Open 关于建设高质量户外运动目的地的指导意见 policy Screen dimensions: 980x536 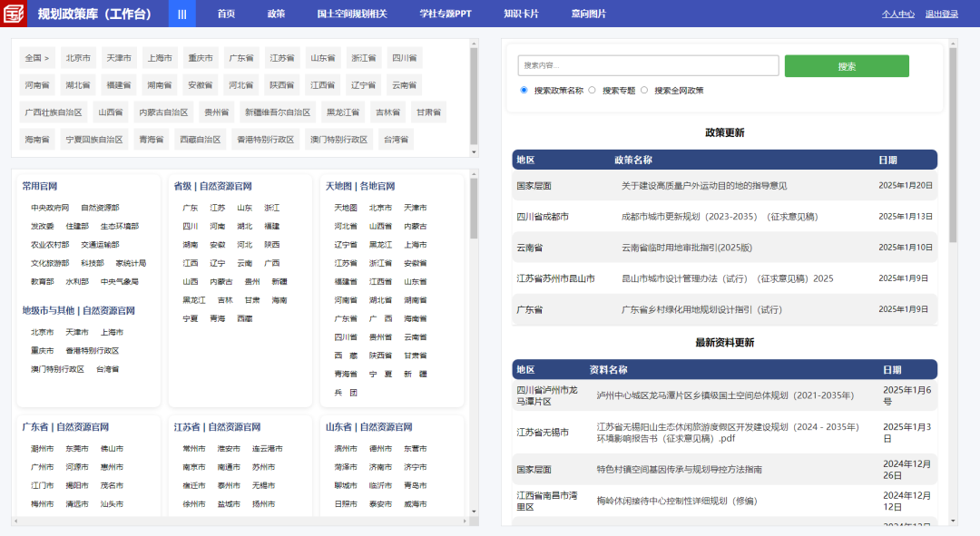tap(704, 186)
